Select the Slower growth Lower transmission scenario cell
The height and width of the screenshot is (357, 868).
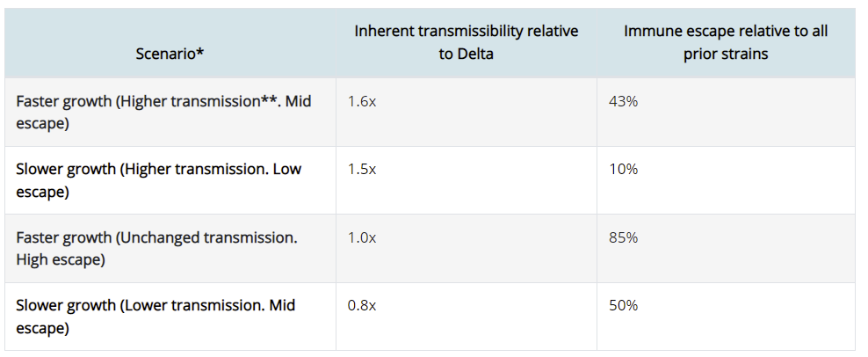click(156, 317)
